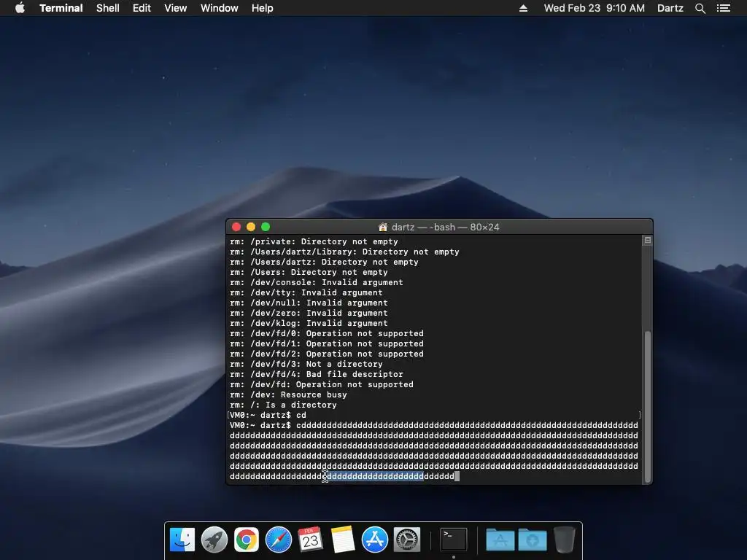Click the Terminal vertical scrollbar thumb

click(x=648, y=406)
